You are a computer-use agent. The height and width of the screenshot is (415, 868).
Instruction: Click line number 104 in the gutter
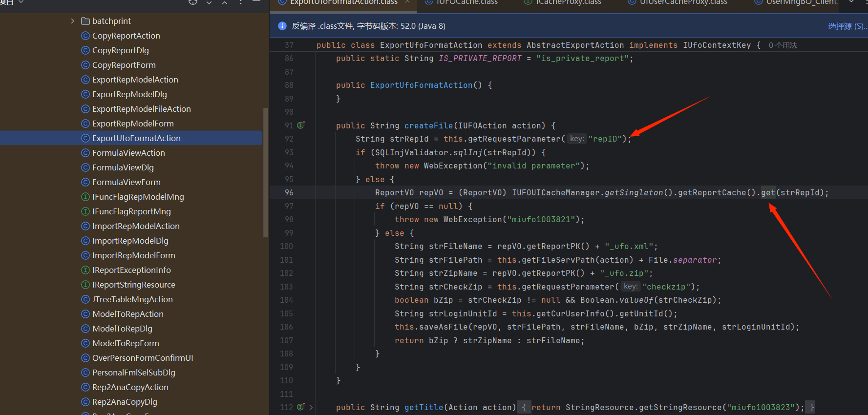click(x=287, y=300)
